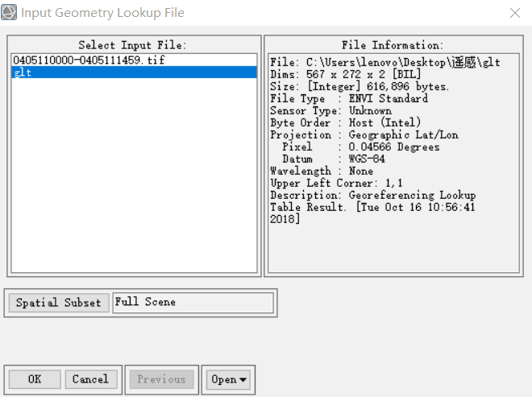Click the Upper Left Corner 1,1 line
The height and width of the screenshot is (397, 532).
point(336,184)
